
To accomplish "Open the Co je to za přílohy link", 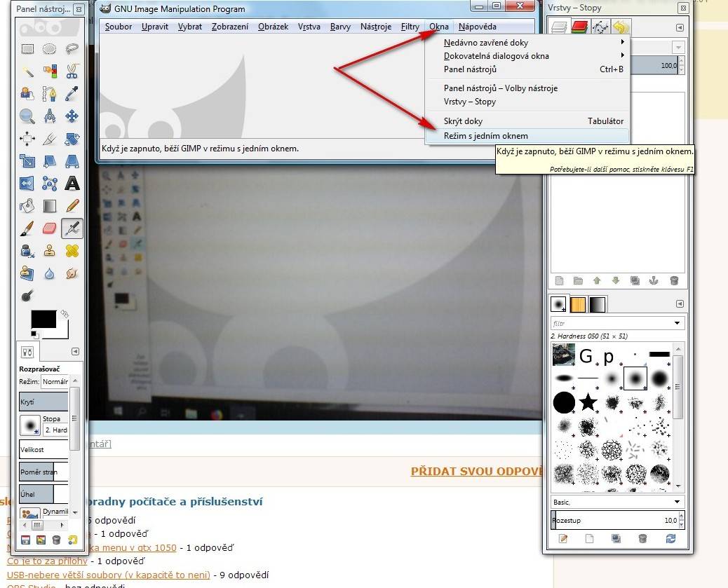I will [x=47, y=561].
